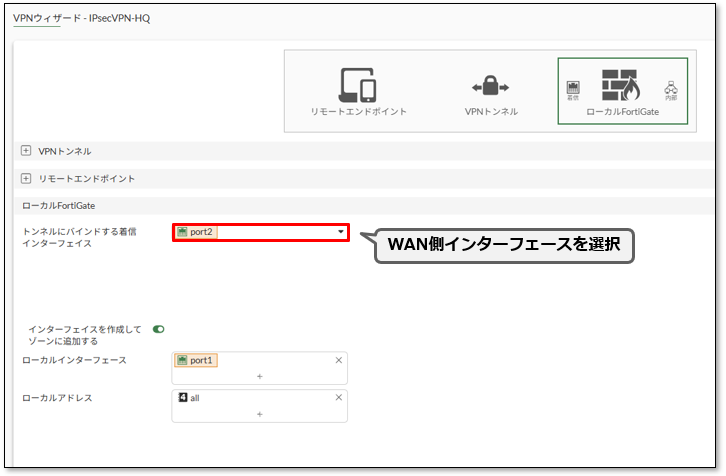Toggle the create interface and add to zone switch
The width and height of the screenshot is (726, 476).
click(158, 329)
